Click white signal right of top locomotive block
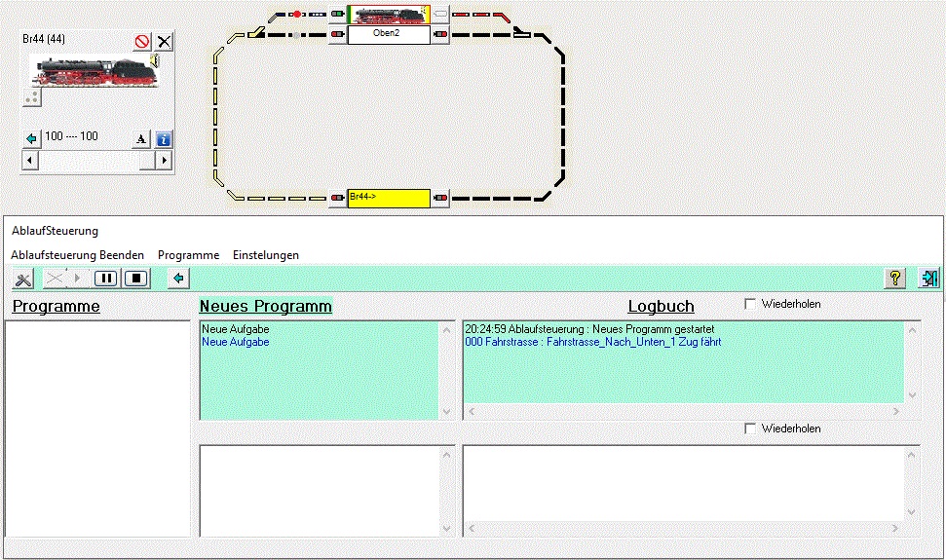The height and width of the screenshot is (560, 946). pos(440,14)
